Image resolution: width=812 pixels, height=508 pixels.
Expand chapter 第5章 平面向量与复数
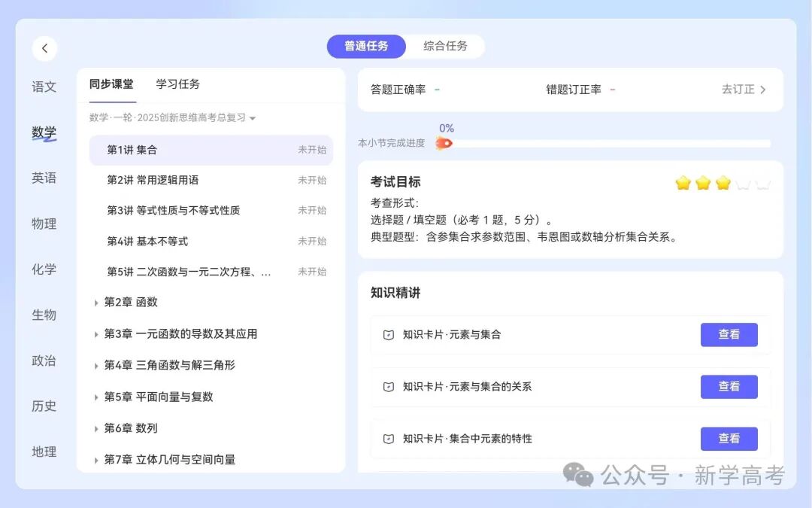(x=159, y=397)
